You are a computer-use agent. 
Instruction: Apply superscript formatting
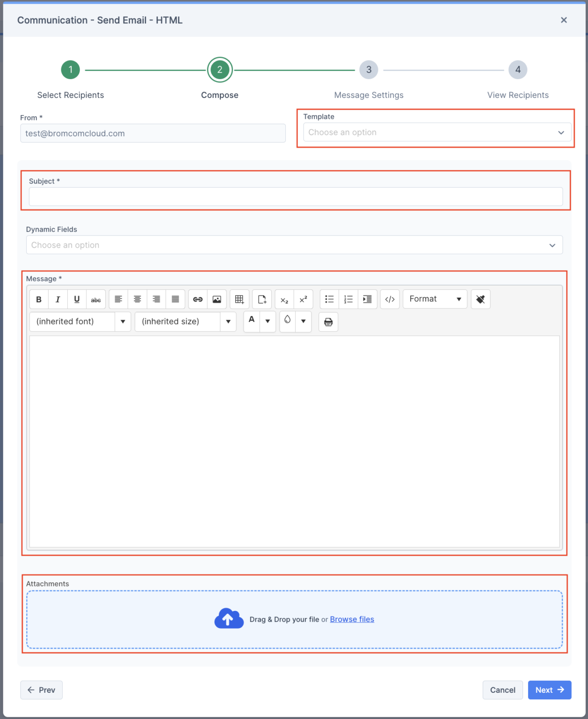(x=303, y=299)
